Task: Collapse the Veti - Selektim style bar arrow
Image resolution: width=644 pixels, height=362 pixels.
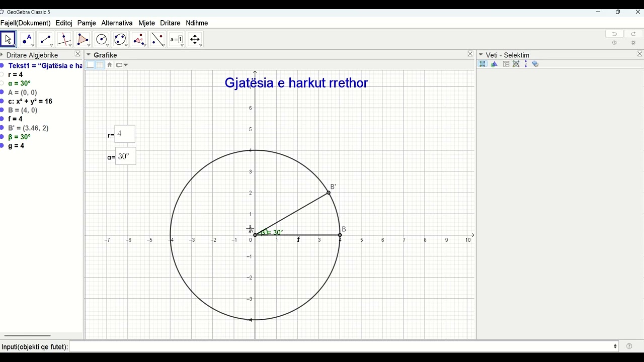Action: click(x=481, y=55)
